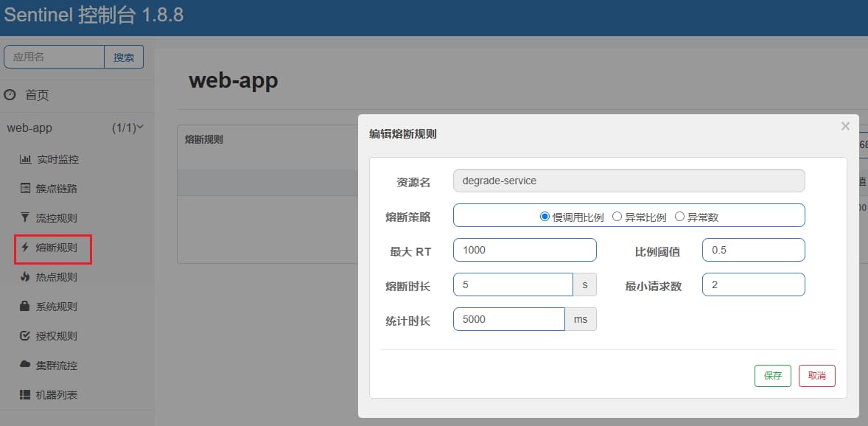Click the Sentinel 控制台 1.8.8 title
The width and height of the screenshot is (868, 426).
94,15
